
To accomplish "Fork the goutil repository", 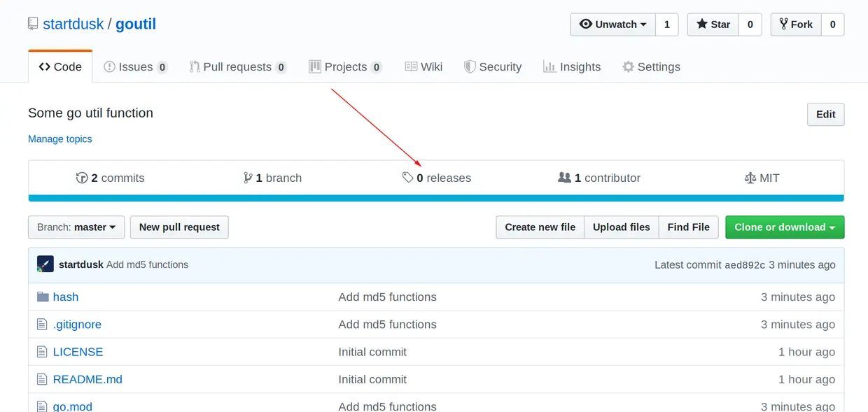I will coord(796,24).
